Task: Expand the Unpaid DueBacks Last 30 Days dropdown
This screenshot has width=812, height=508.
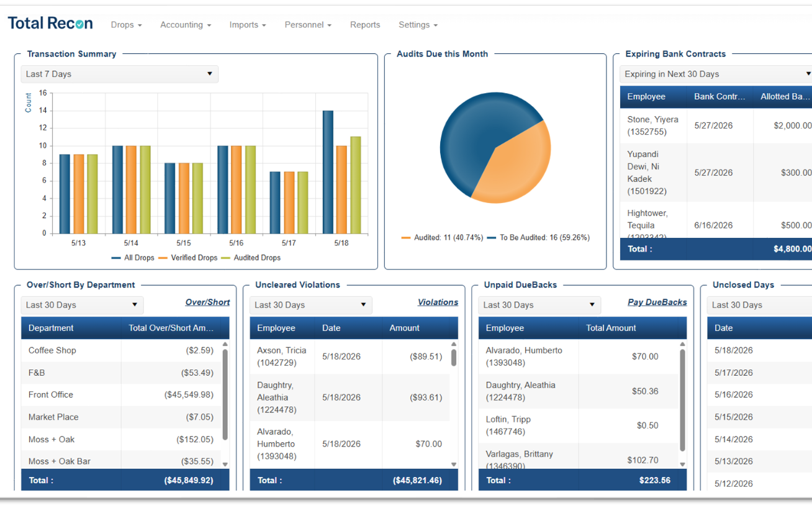Action: pos(539,305)
